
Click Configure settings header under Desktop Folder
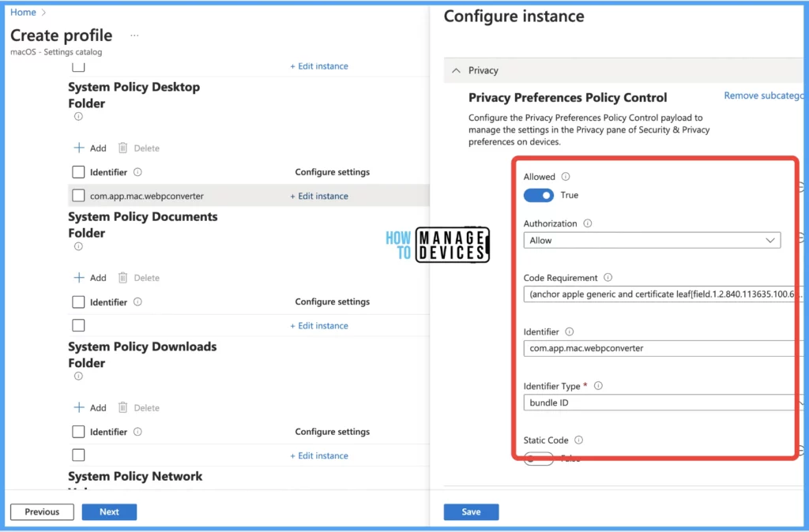[333, 172]
